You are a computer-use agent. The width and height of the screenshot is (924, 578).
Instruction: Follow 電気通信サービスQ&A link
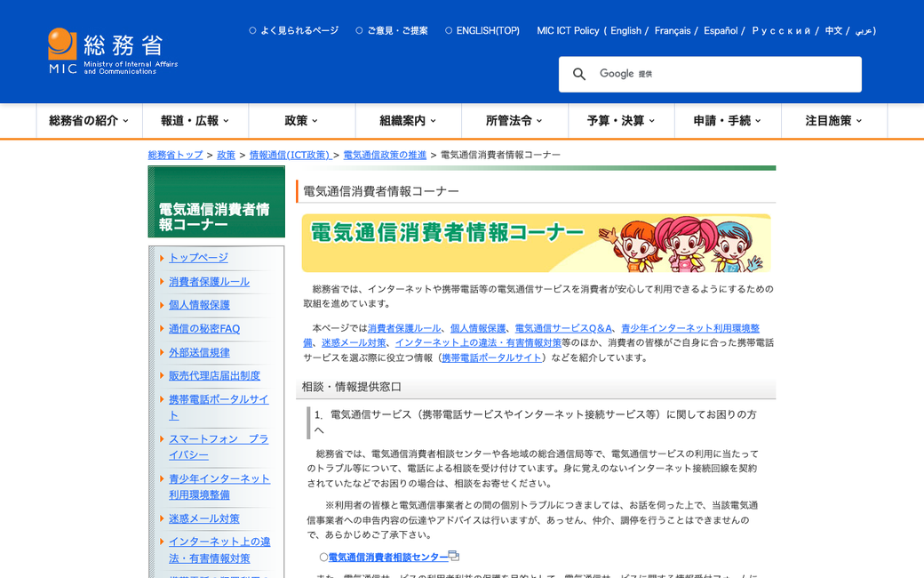coord(563,328)
